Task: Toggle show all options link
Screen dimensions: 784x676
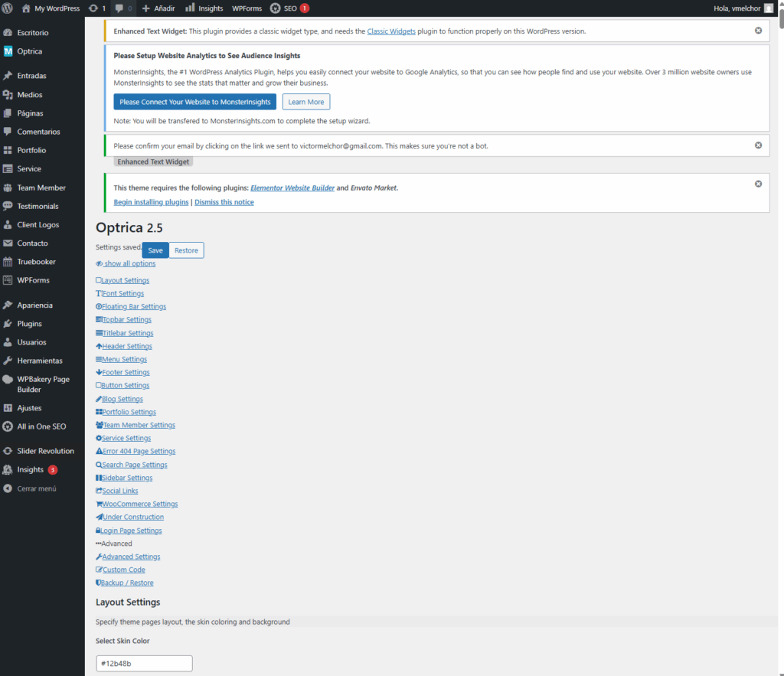Action: (126, 263)
